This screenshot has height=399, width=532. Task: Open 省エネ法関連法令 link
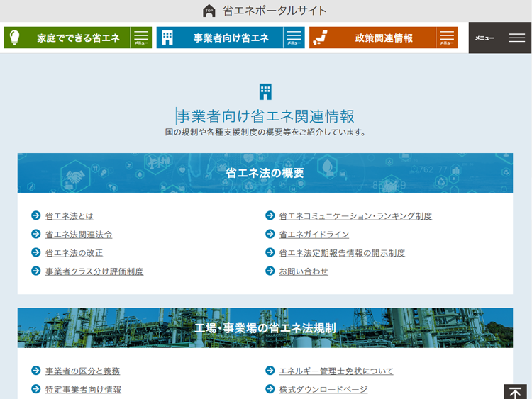tap(79, 235)
